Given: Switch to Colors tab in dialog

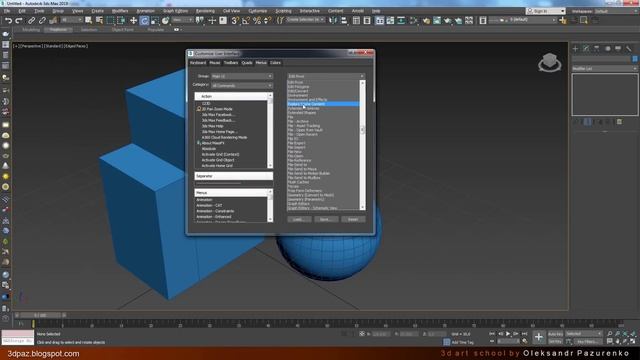Looking at the screenshot, I should 276,63.
